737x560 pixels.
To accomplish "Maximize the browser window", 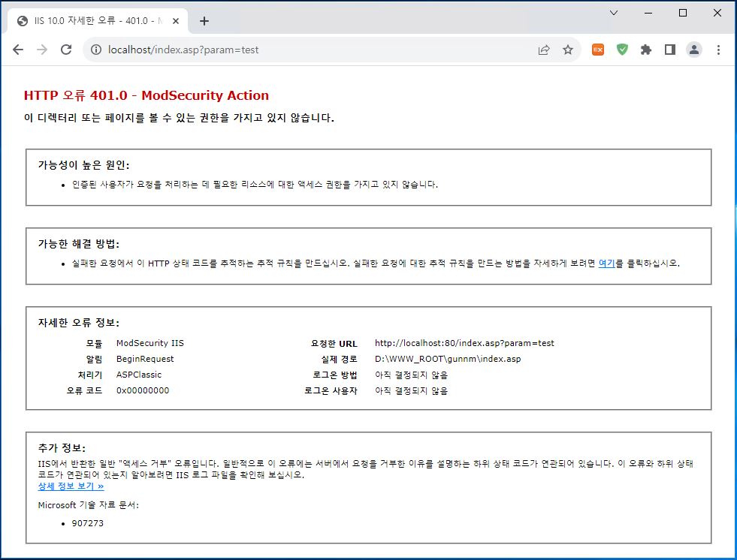I will click(683, 13).
